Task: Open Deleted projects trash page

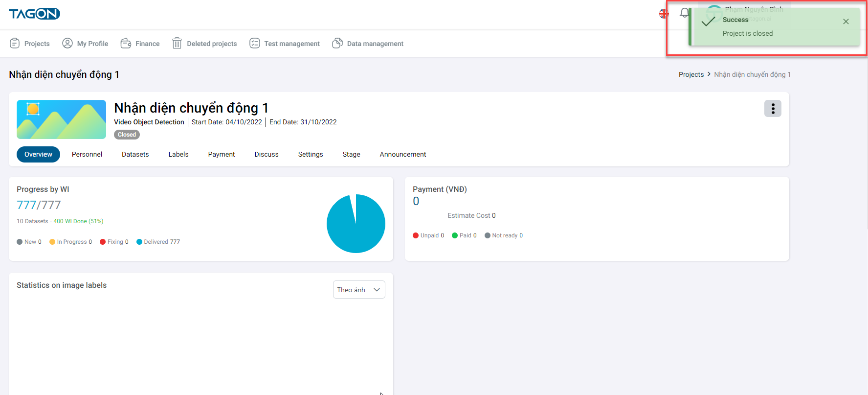Action: pos(204,44)
